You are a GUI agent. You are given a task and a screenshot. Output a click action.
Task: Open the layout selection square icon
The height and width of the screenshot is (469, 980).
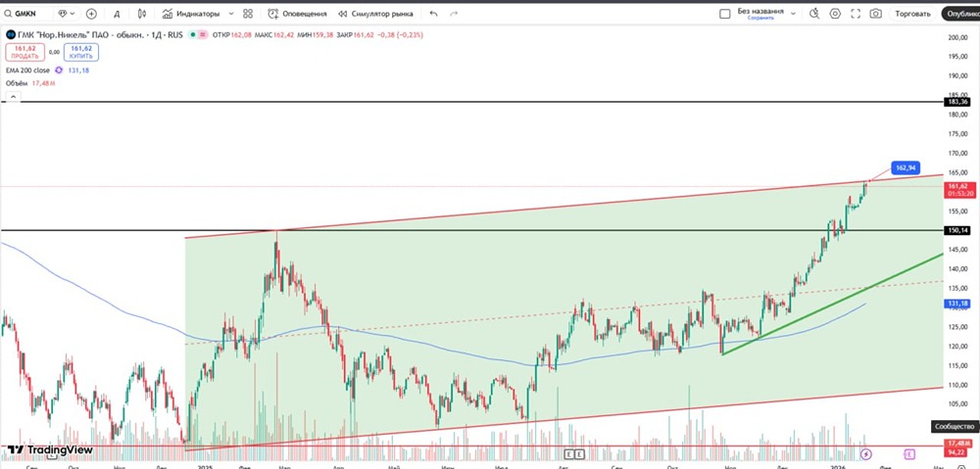[x=725, y=14]
